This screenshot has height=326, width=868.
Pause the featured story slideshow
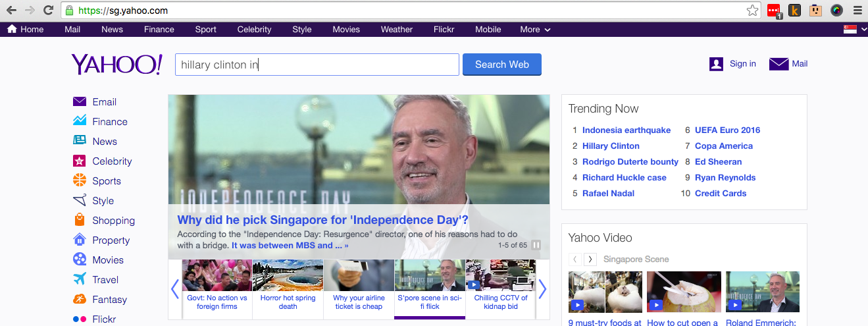536,245
